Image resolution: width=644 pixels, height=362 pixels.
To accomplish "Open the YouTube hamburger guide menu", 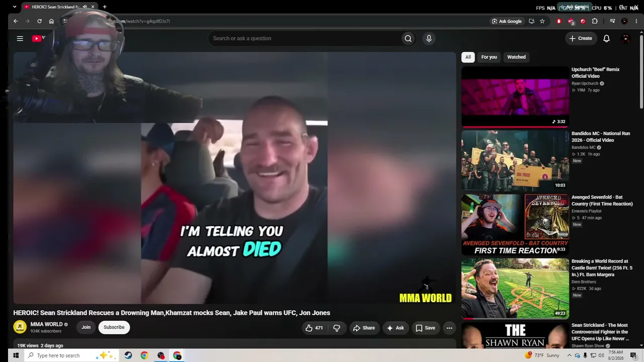I will click(x=20, y=38).
